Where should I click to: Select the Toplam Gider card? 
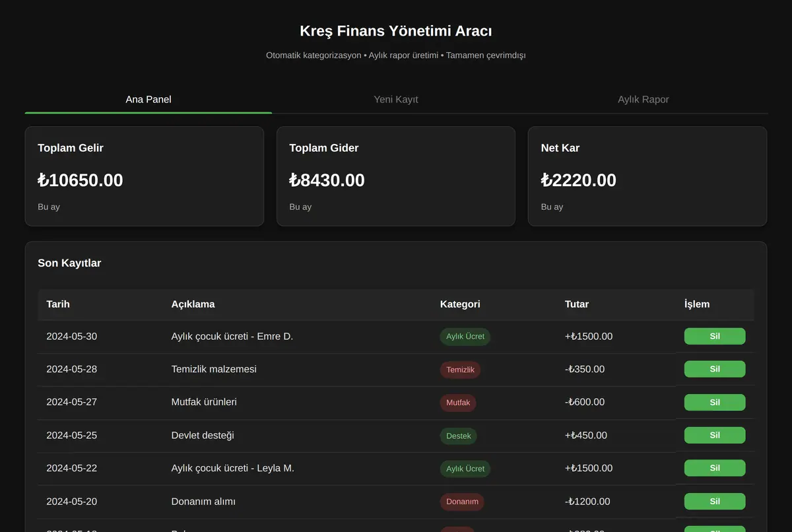click(x=396, y=176)
